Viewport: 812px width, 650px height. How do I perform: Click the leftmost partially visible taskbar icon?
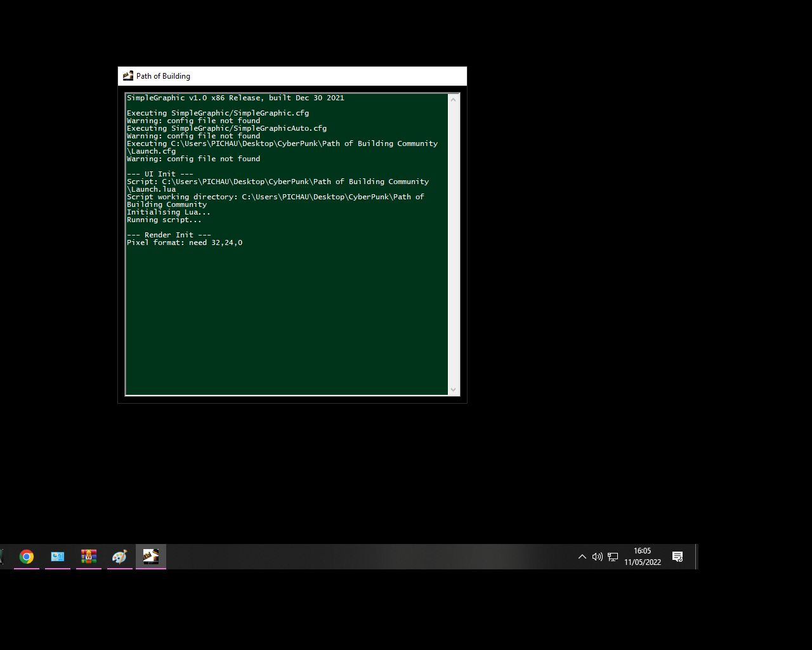[2, 557]
